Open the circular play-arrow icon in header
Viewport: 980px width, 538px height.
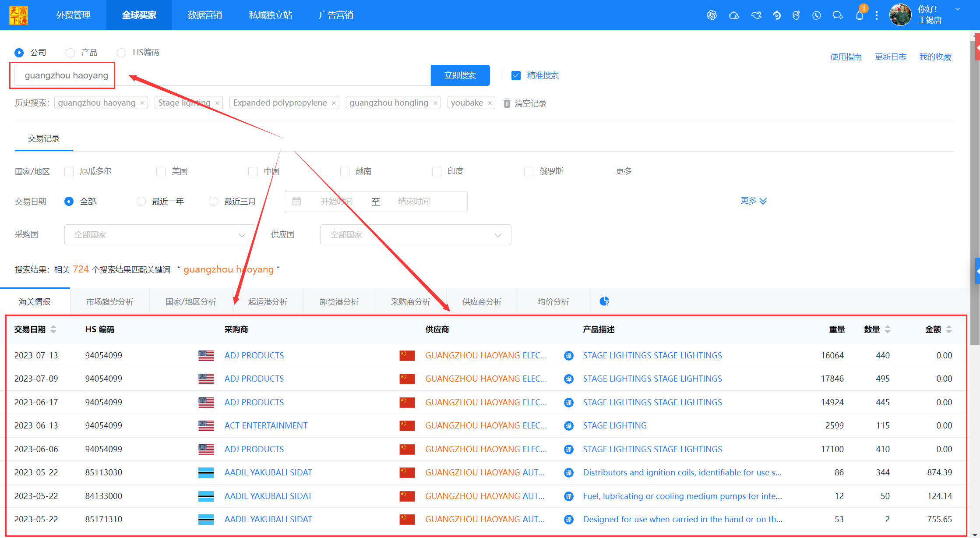pos(777,15)
